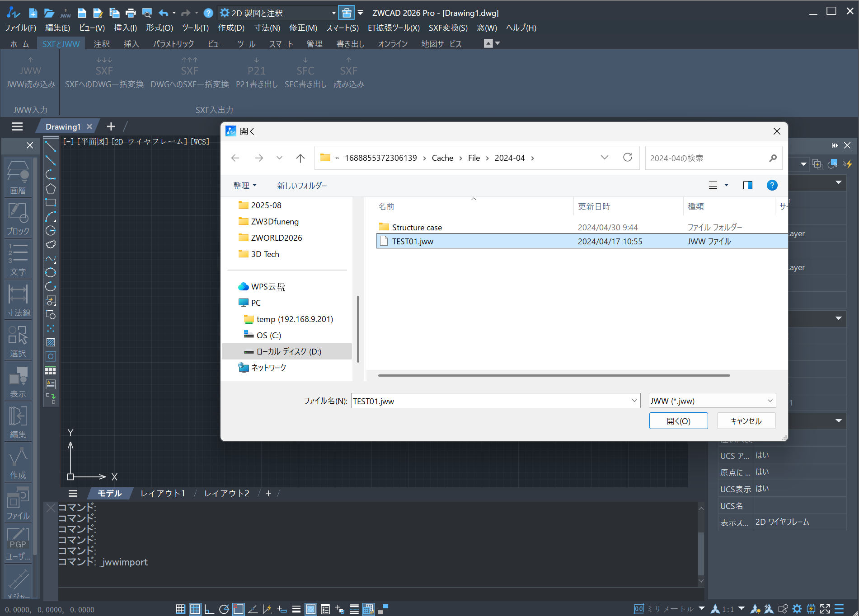The image size is (859, 616).
Task: Select the Multiline text tool icon
Action: coord(51,384)
